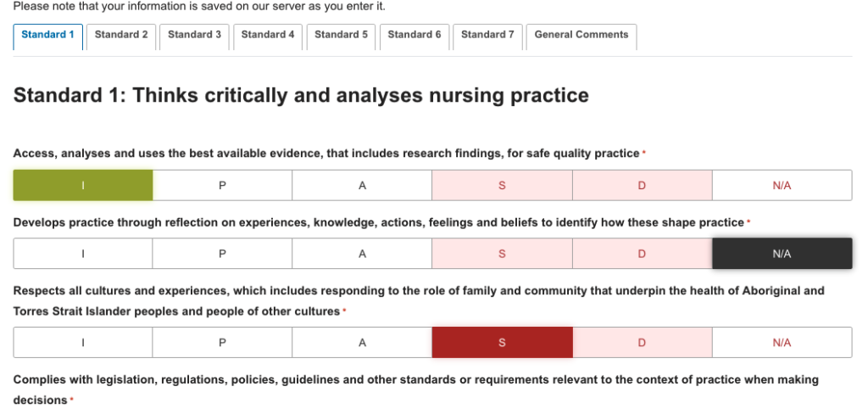This screenshot has width=868, height=409.
Task: Open the General Comments tab
Action: pos(581,35)
